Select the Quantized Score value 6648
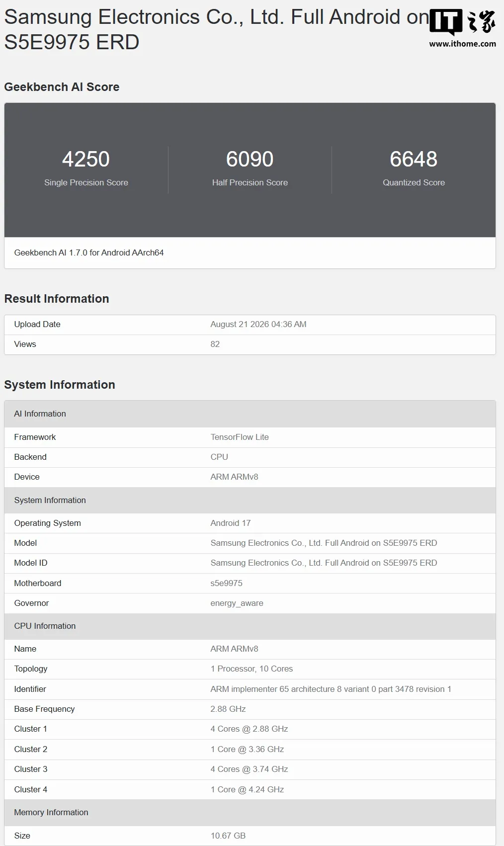 click(414, 159)
